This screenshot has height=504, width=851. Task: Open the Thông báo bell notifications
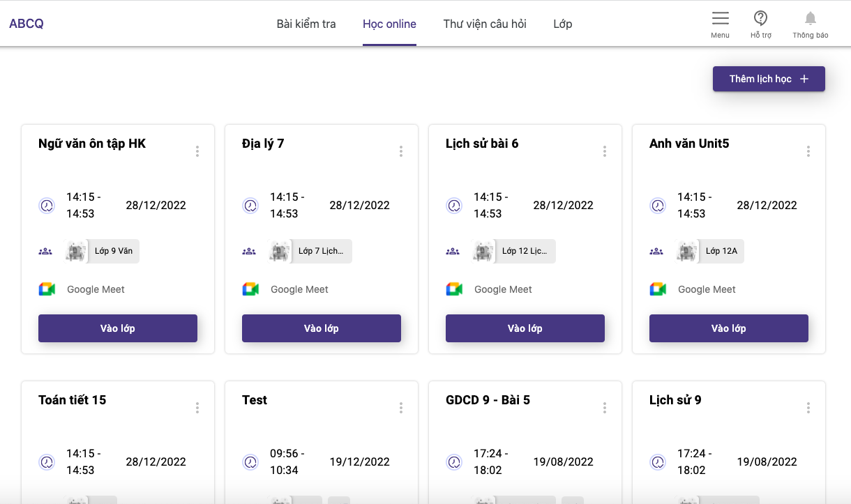click(x=810, y=19)
